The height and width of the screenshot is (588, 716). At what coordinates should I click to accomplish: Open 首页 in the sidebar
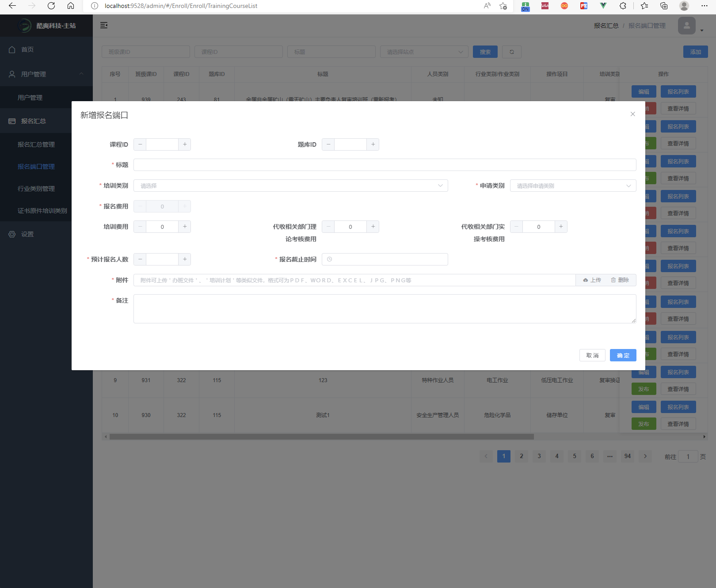click(x=46, y=49)
